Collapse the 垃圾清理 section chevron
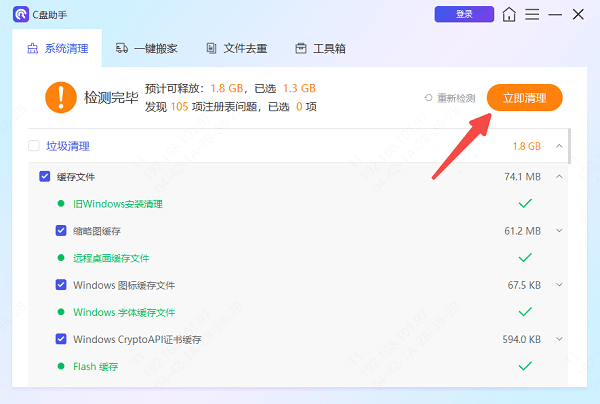 [x=559, y=146]
